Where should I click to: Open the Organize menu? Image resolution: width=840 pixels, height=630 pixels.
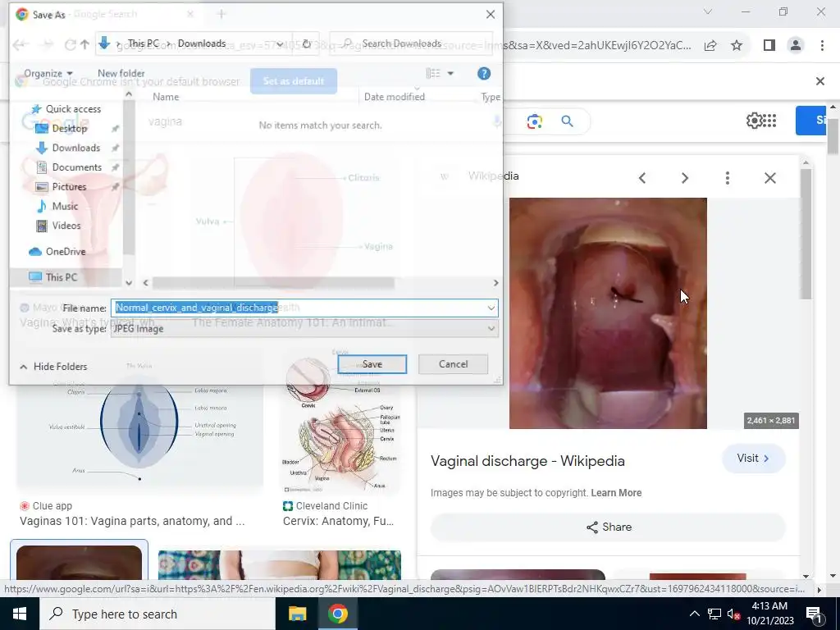(x=48, y=73)
